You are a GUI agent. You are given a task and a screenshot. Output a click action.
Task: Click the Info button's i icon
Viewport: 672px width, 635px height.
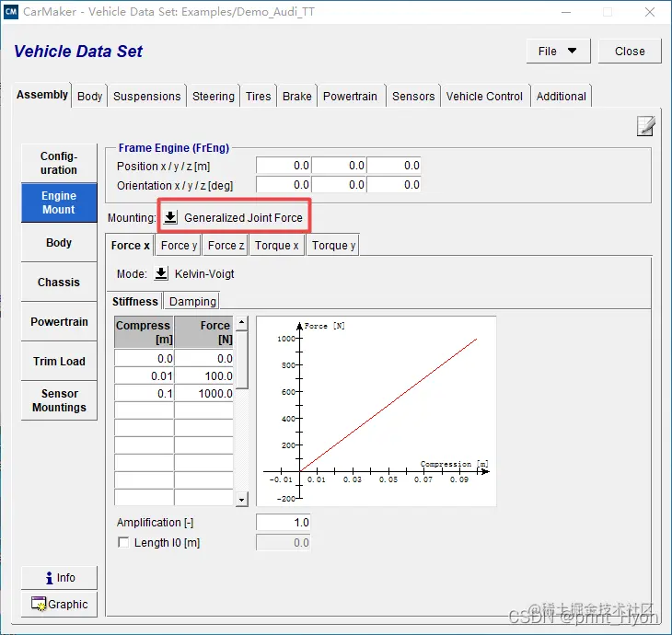(x=50, y=578)
